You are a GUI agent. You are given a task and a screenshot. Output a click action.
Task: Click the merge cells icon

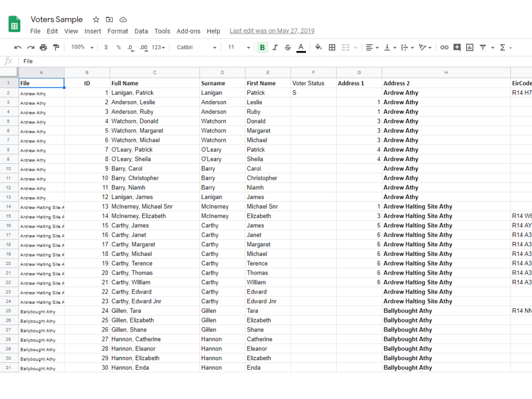pyautogui.click(x=345, y=47)
